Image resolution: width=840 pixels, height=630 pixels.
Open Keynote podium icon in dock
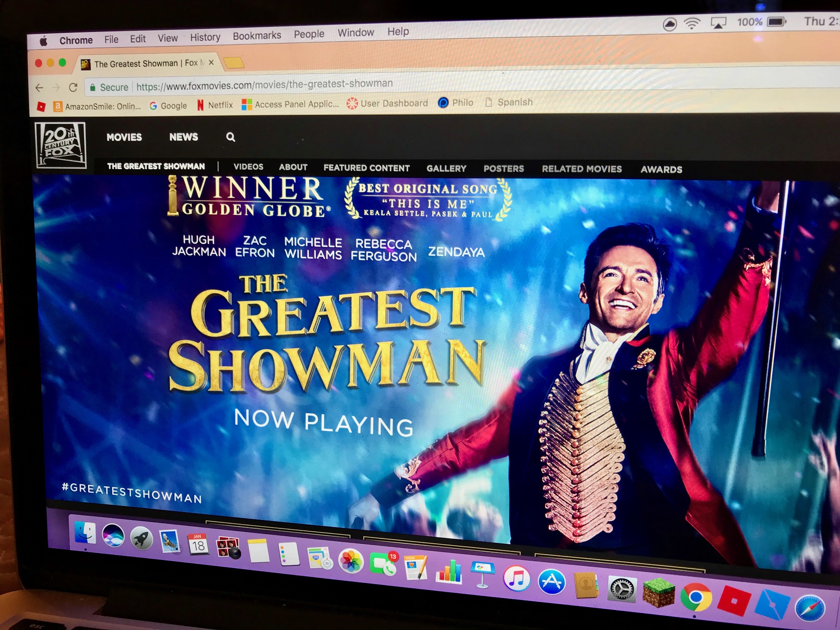pos(482,575)
